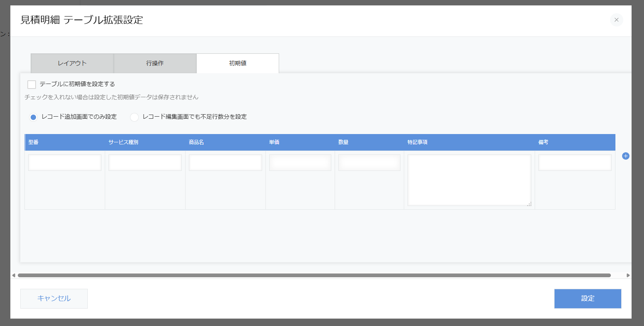
Task: Click the サービス種別 input field
Action: point(145,163)
